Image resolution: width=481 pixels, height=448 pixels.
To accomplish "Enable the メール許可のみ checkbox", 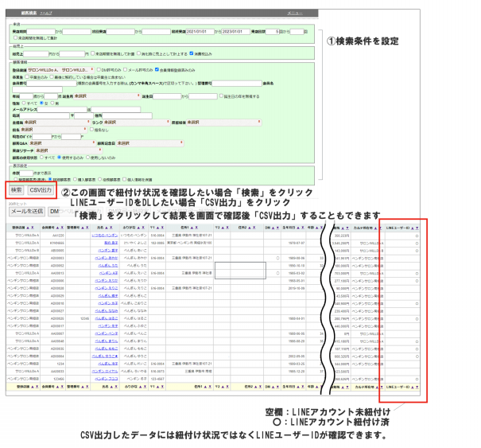I will point(126,70).
